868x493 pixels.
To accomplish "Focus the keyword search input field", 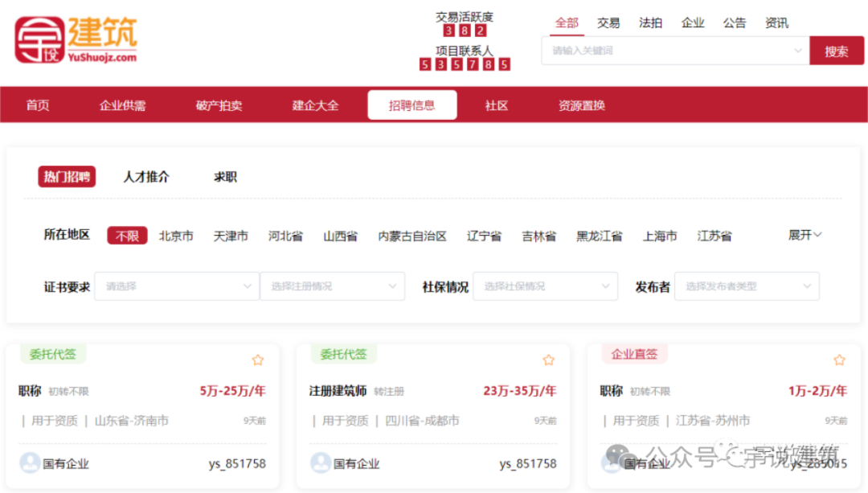I will click(667, 51).
